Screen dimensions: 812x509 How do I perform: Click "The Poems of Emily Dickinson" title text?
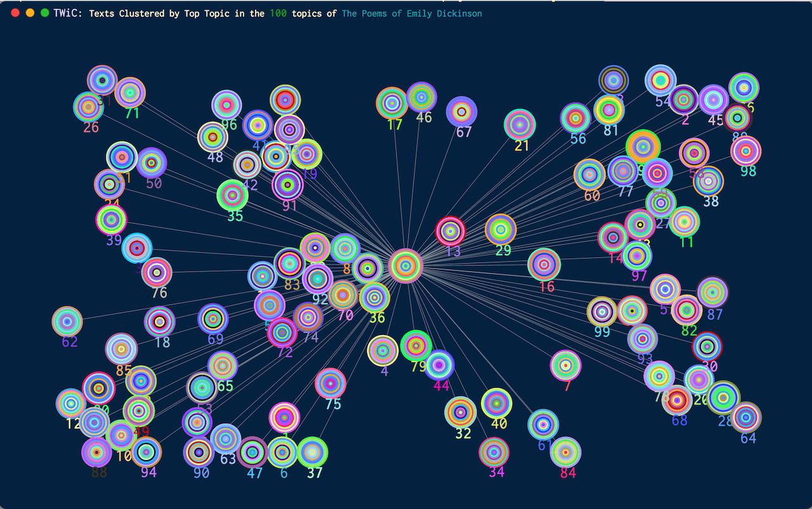[412, 13]
